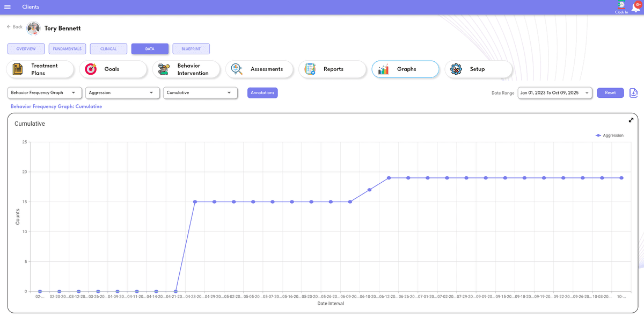This screenshot has height=323, width=644.
Task: Click the Reset button
Action: click(x=610, y=93)
